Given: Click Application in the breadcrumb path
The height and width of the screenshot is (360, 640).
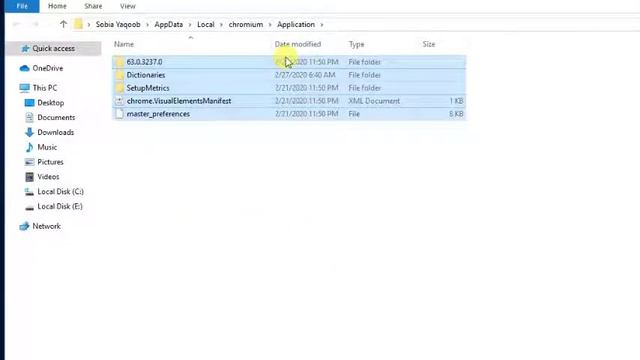Looking at the screenshot, I should pos(296,24).
